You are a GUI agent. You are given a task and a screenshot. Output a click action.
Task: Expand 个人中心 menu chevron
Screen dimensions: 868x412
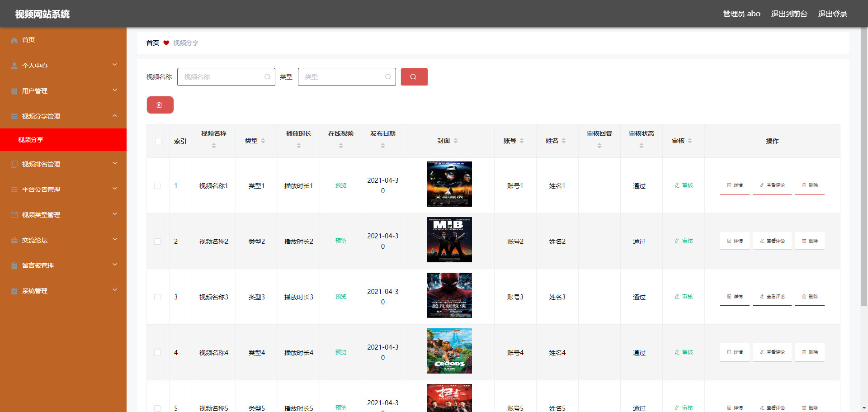tap(115, 65)
